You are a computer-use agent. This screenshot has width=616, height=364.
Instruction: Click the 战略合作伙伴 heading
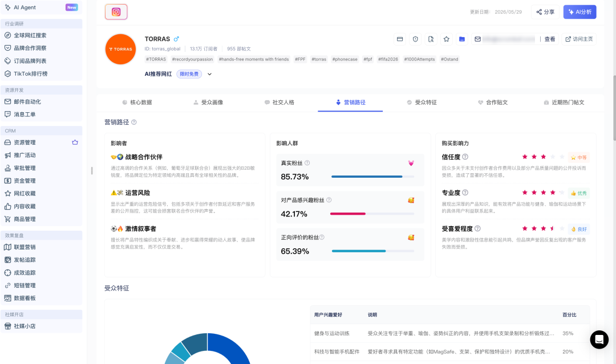click(144, 157)
